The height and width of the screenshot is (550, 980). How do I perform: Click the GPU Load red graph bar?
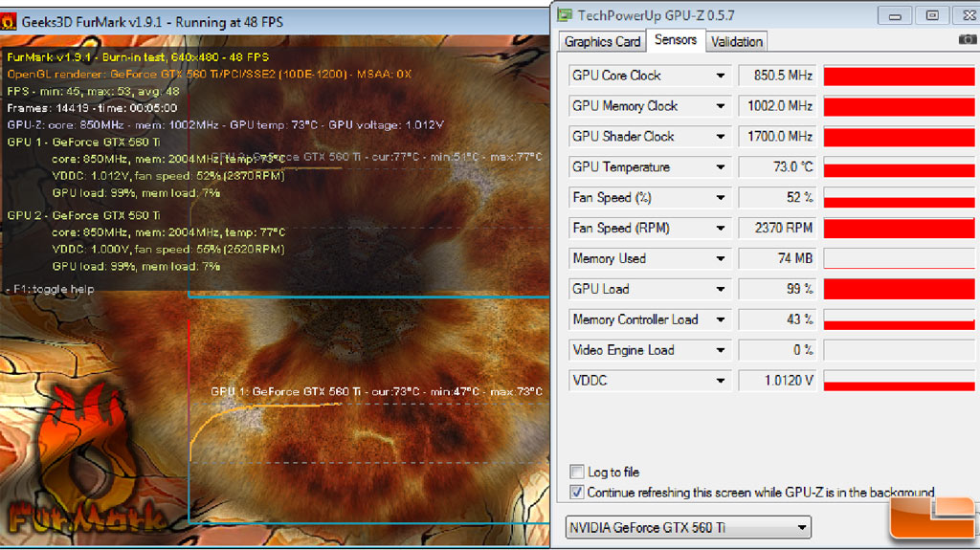[900, 290]
